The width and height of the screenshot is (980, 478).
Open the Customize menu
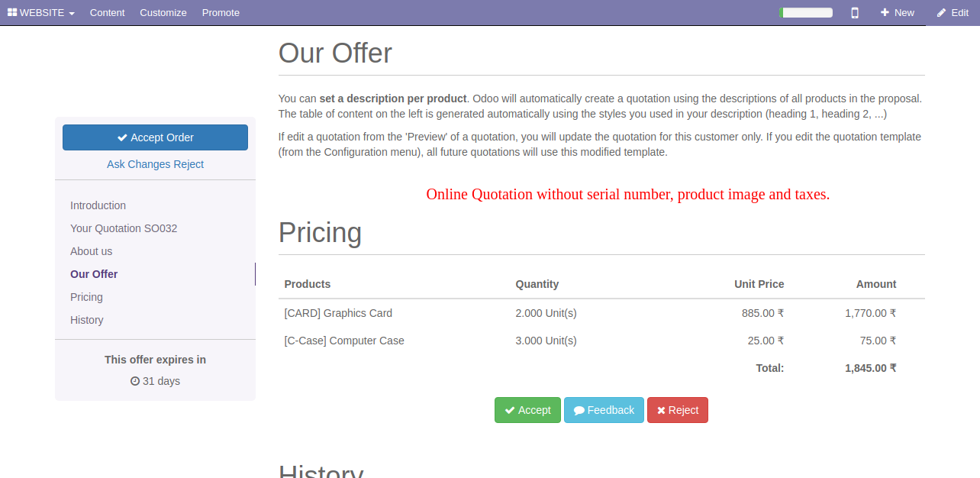tap(163, 12)
